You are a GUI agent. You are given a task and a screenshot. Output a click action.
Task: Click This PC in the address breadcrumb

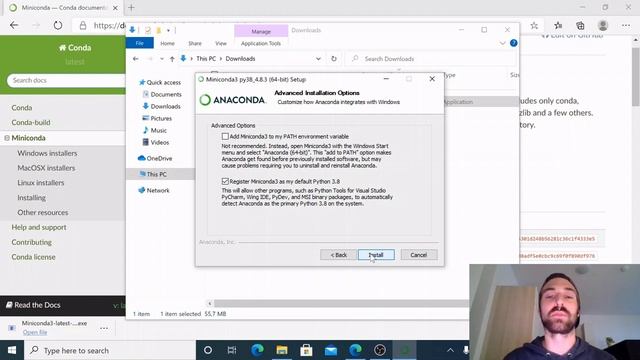pyautogui.click(x=206, y=59)
